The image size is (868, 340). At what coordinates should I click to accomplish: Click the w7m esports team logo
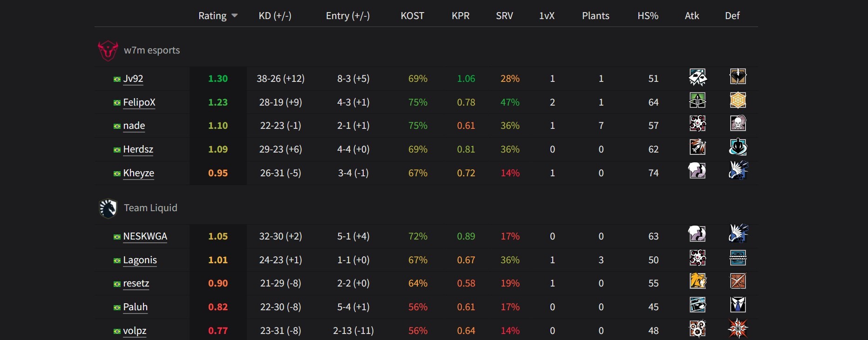[x=108, y=51]
